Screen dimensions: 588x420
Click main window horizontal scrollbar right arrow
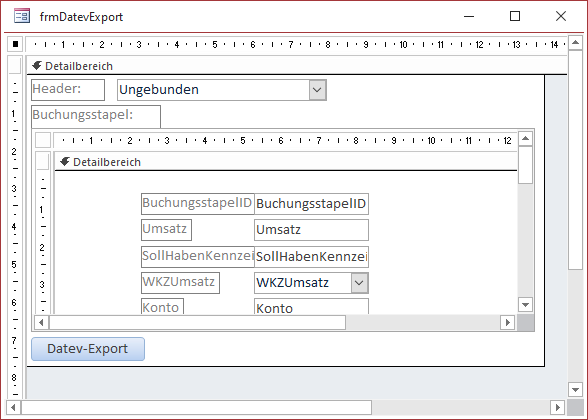[x=558, y=407]
